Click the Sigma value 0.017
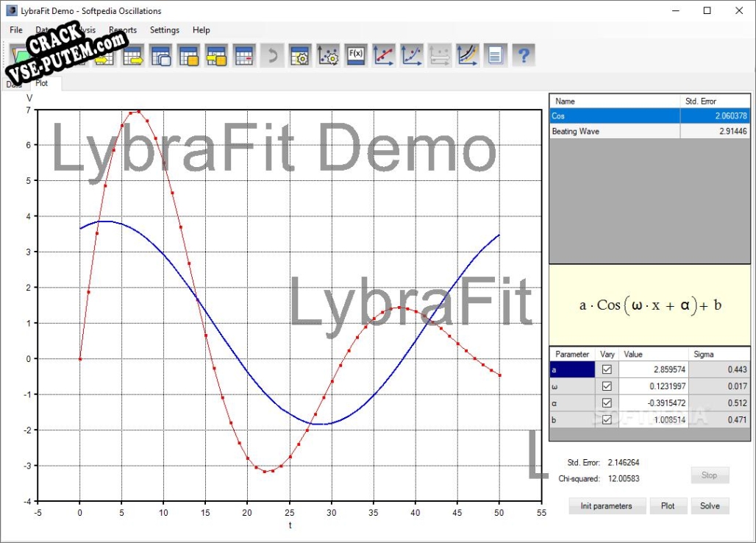Viewport: 756px width, 543px height. tap(719, 386)
